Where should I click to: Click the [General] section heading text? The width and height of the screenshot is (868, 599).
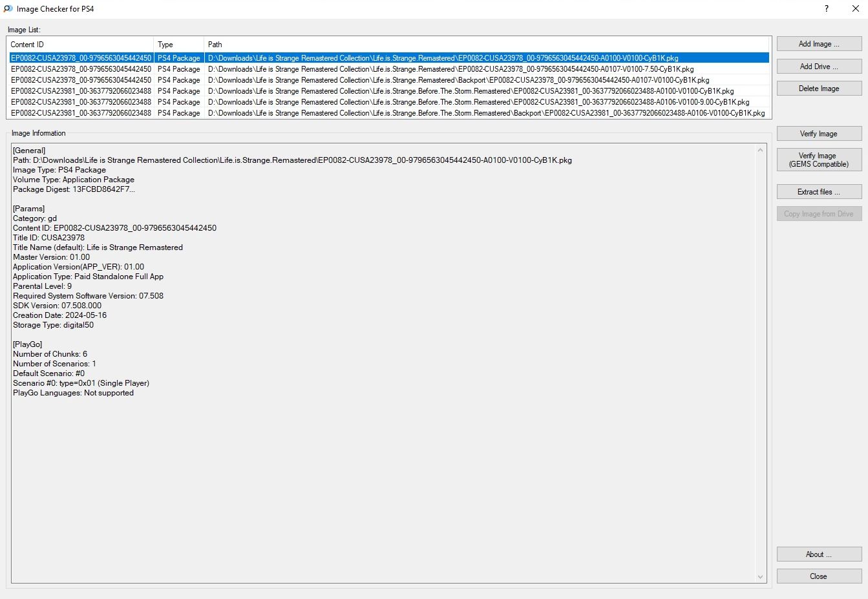click(29, 151)
